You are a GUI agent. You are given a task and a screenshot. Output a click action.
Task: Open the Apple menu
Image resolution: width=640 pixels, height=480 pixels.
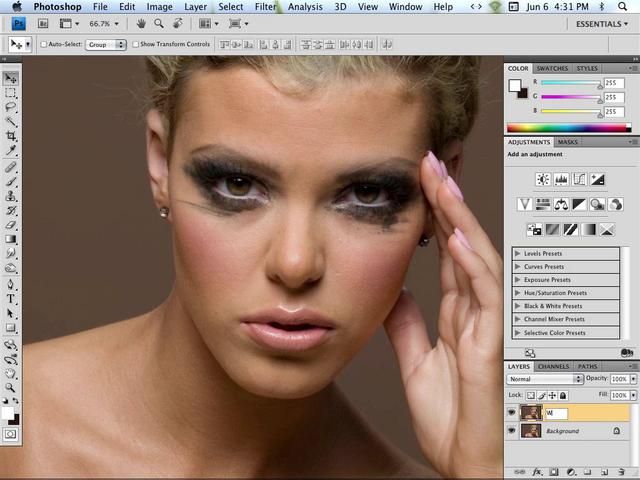pyautogui.click(x=16, y=7)
